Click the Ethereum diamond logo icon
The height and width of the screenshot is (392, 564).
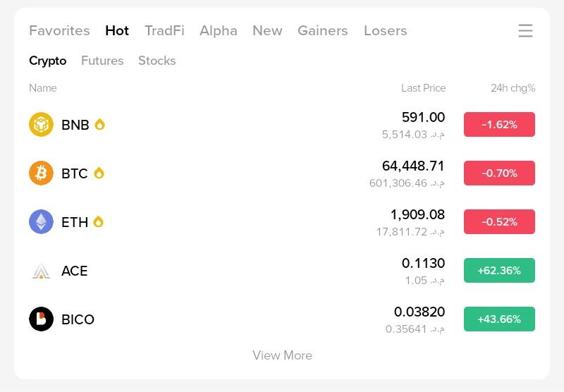[x=41, y=221]
